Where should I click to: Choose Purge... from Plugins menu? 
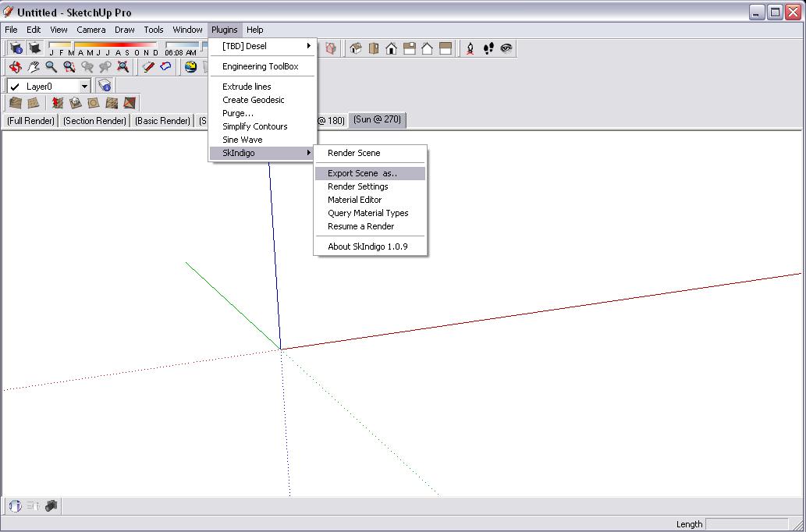point(262,113)
